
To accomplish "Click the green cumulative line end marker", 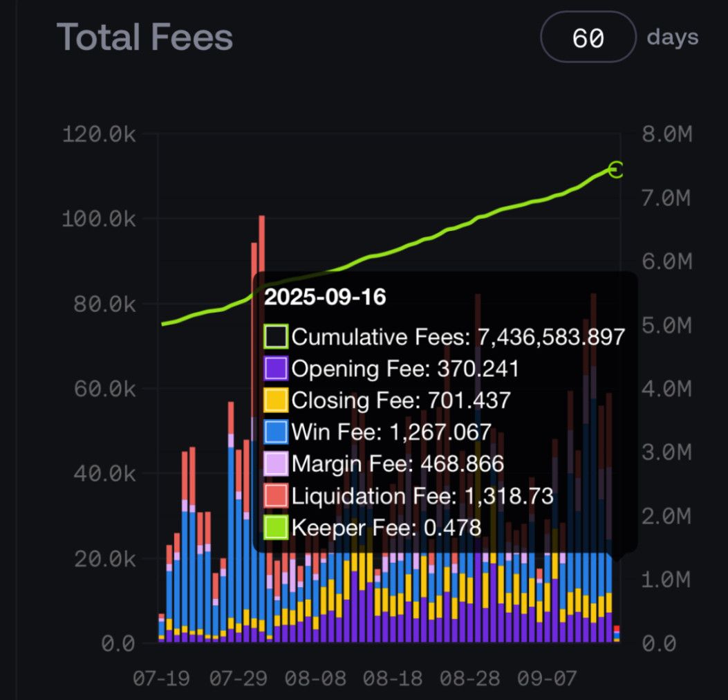I will (x=616, y=169).
